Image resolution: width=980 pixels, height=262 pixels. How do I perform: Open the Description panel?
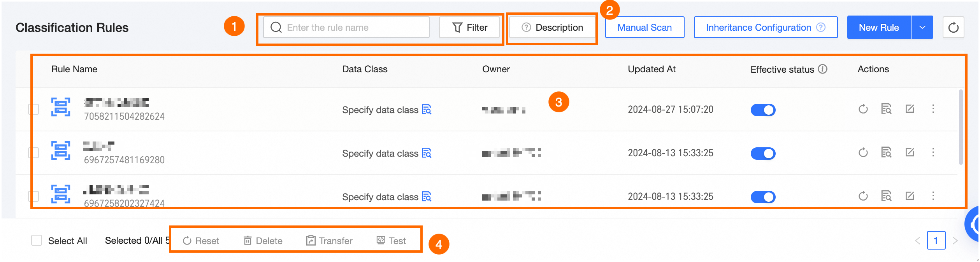tap(552, 28)
